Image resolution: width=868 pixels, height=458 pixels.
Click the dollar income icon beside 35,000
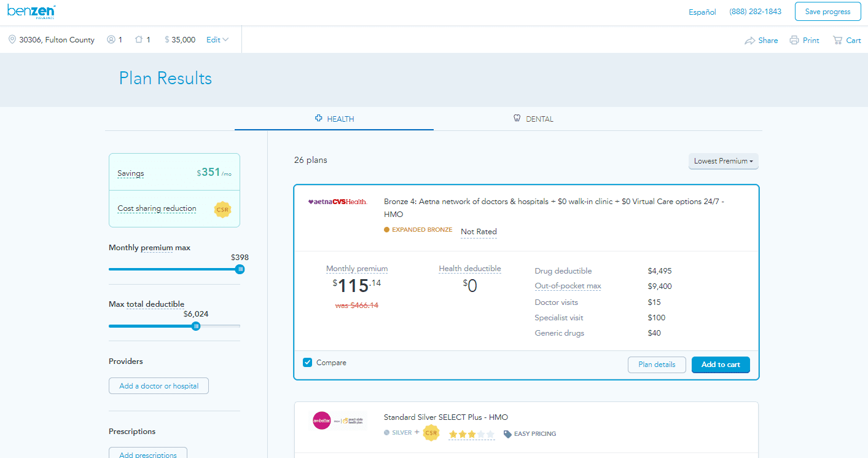tap(167, 40)
